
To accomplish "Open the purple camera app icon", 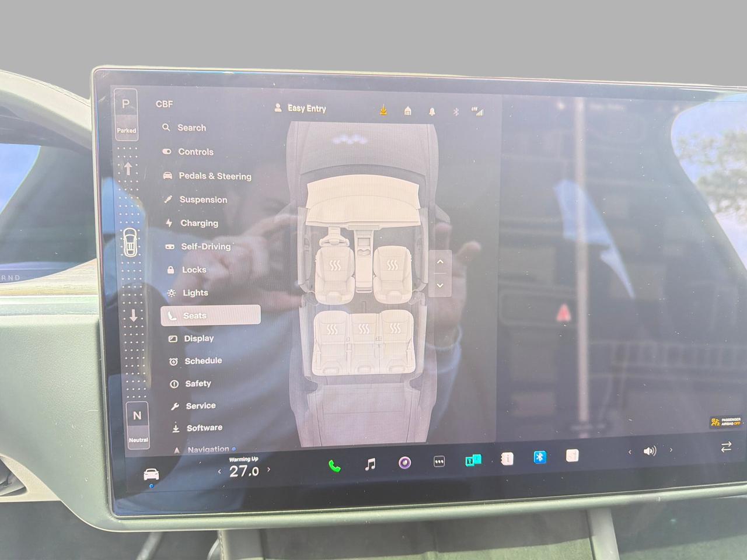I will click(x=404, y=463).
